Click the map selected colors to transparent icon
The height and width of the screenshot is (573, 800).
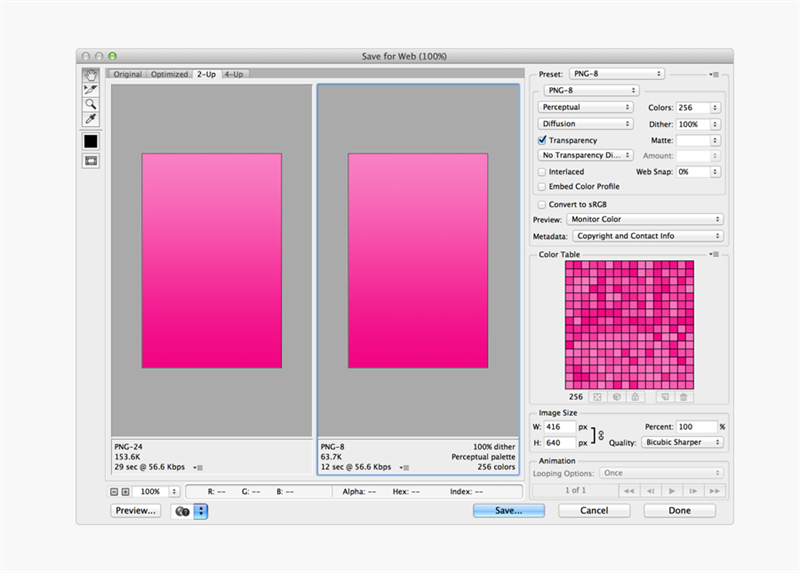point(597,396)
